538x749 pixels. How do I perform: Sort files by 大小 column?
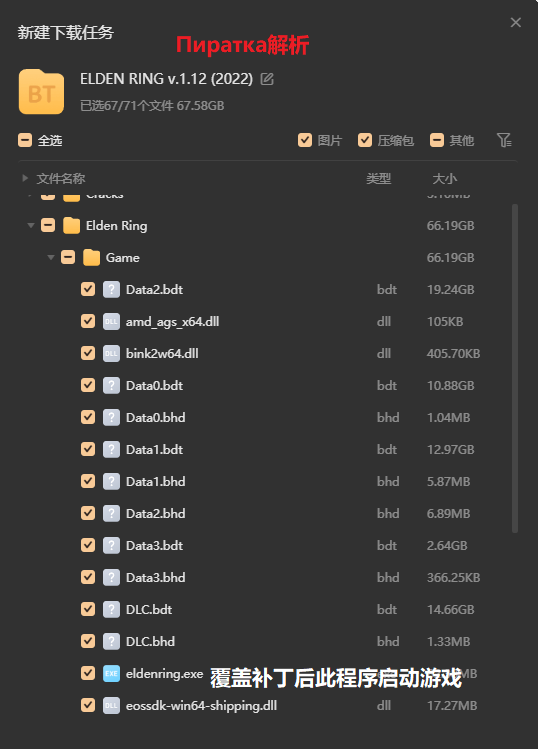[444, 179]
